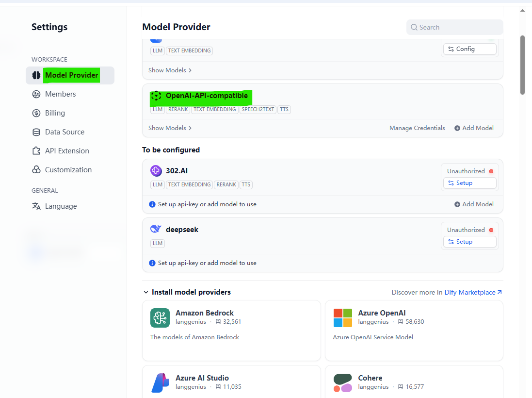
Task: Click the Billing dollar icon
Action: [36, 113]
